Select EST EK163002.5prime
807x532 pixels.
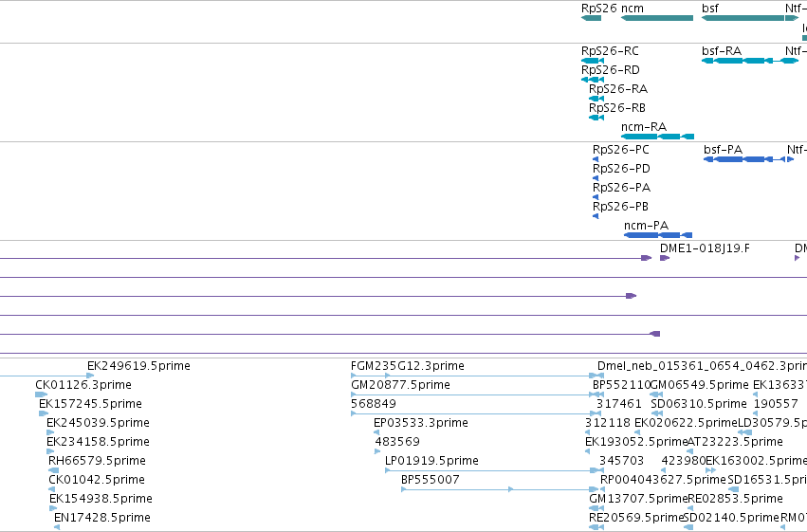756,461
